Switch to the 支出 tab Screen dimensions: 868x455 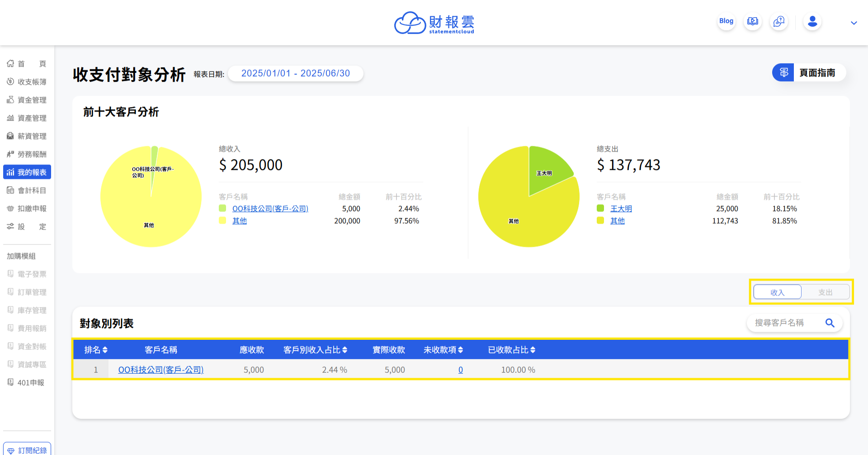825,292
